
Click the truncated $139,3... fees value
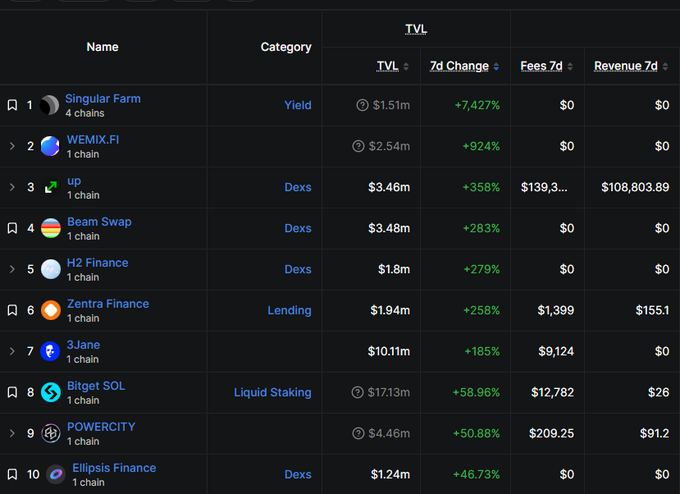tap(544, 187)
